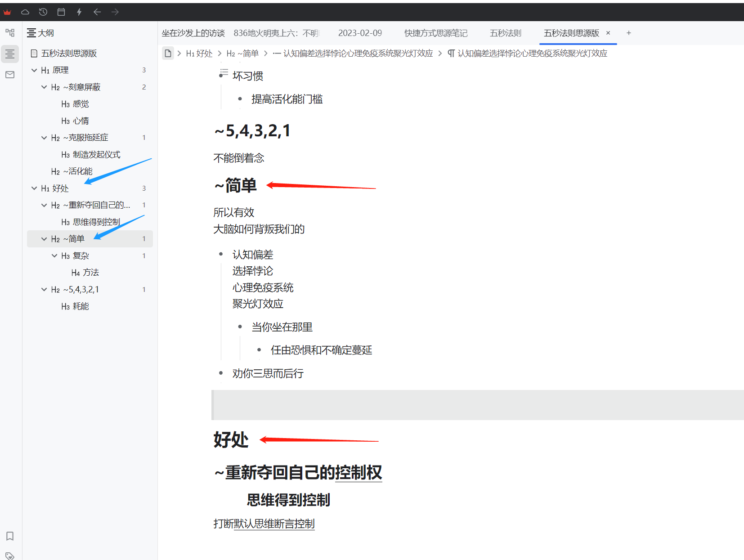Screen dimensions: 744x560
Task: Open the tag panel icon
Action: point(10,556)
